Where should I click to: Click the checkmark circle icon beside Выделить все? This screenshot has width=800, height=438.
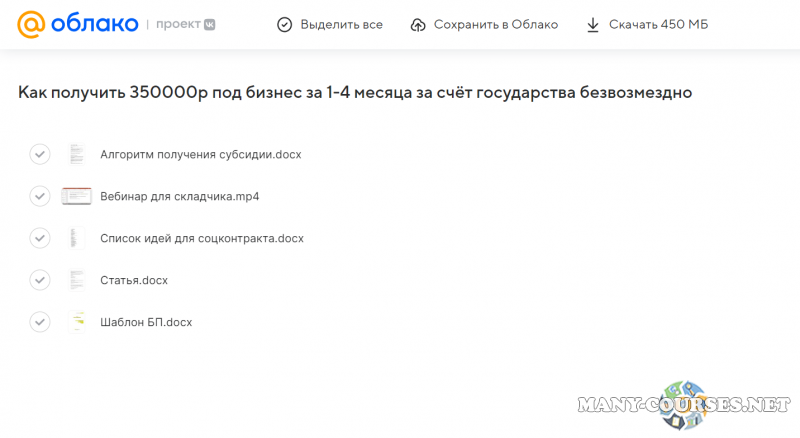285,24
